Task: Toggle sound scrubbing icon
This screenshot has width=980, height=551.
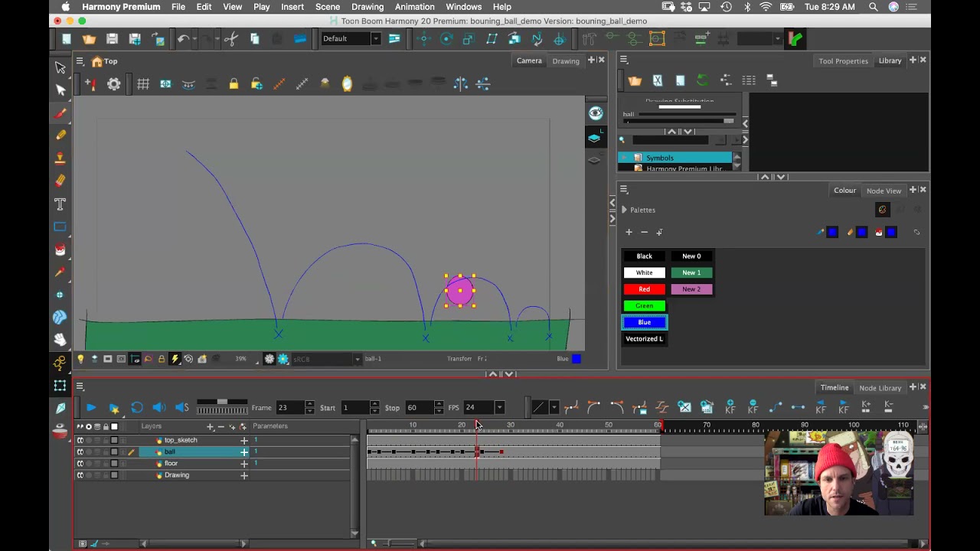Action: [181, 407]
